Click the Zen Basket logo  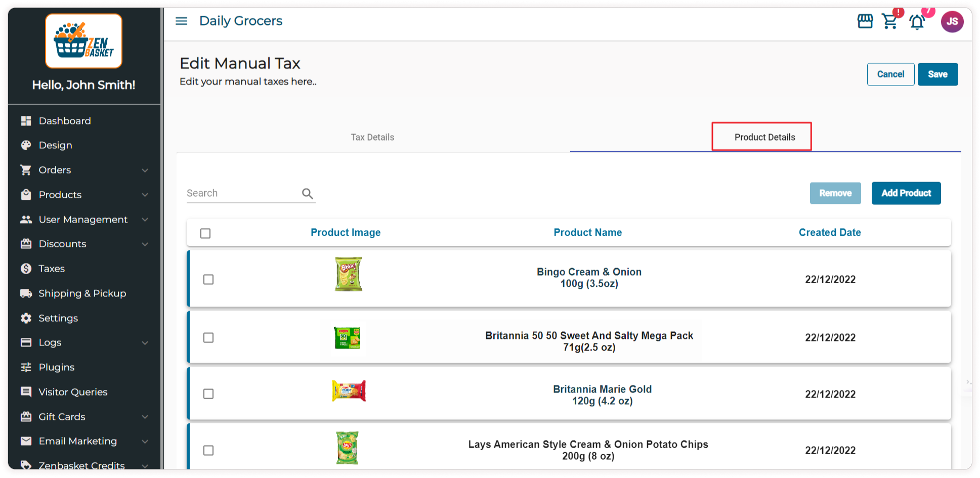coord(83,41)
